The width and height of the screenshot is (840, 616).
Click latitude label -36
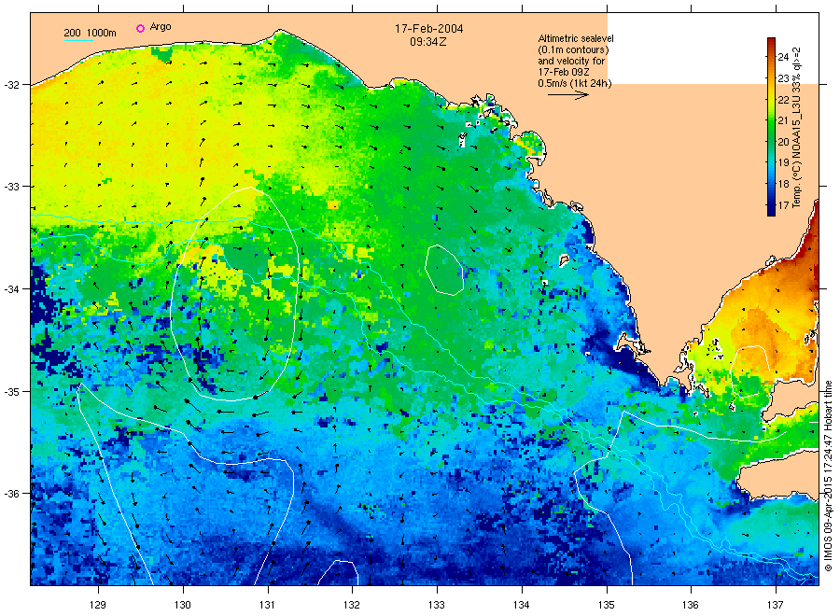(x=11, y=494)
